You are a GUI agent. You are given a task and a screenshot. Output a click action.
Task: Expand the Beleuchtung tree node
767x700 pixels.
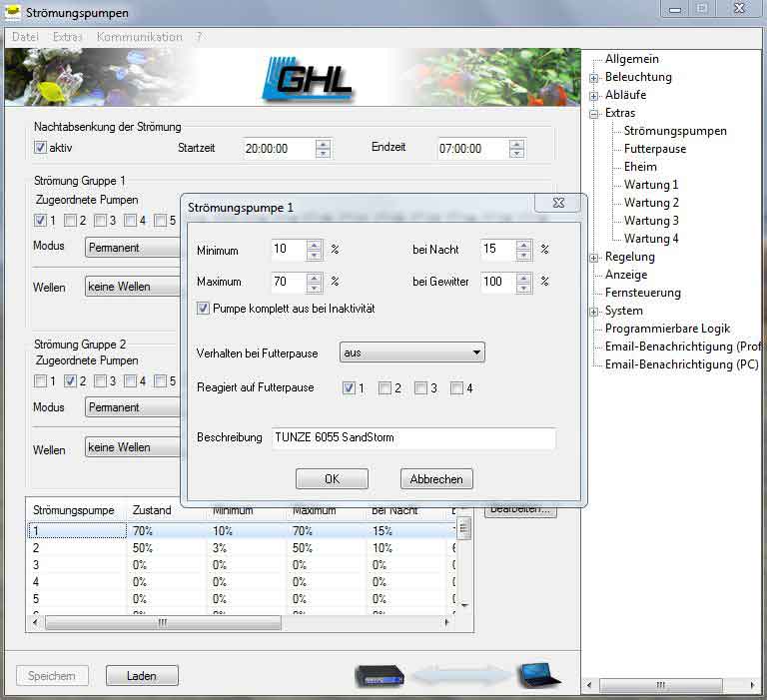pos(594,78)
